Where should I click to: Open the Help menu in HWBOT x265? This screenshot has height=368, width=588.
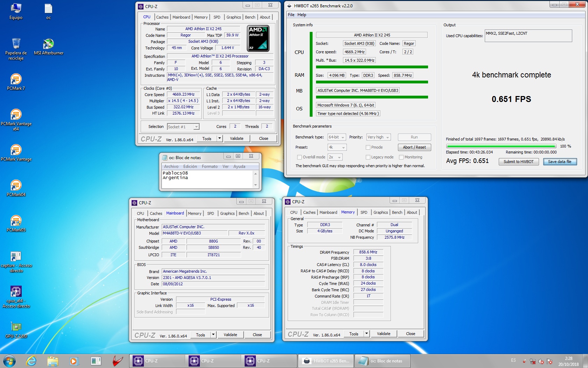pos(302,15)
